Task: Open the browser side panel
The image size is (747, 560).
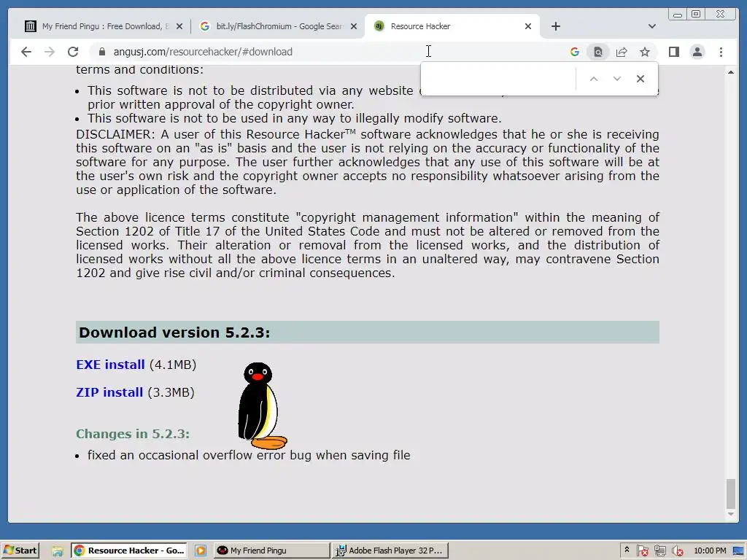Action: click(673, 52)
